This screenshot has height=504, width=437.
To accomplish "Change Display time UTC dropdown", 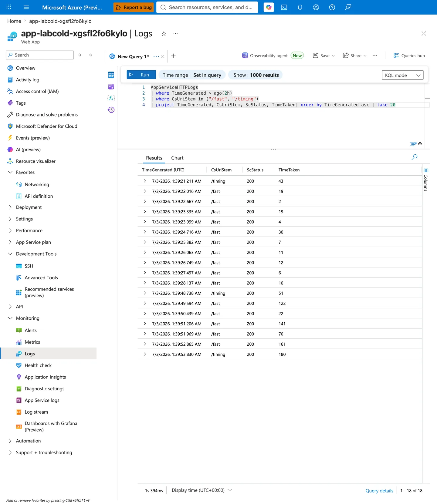I will point(202,490).
